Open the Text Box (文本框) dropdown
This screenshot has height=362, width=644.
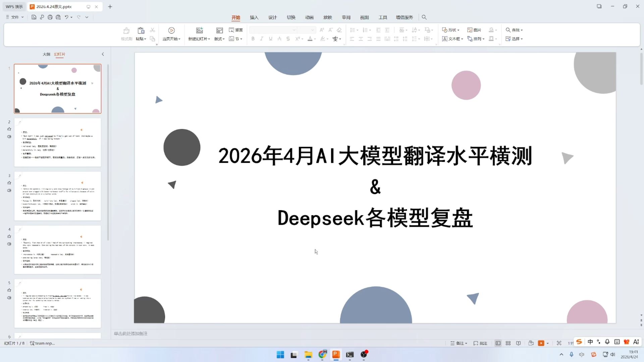click(x=452, y=39)
